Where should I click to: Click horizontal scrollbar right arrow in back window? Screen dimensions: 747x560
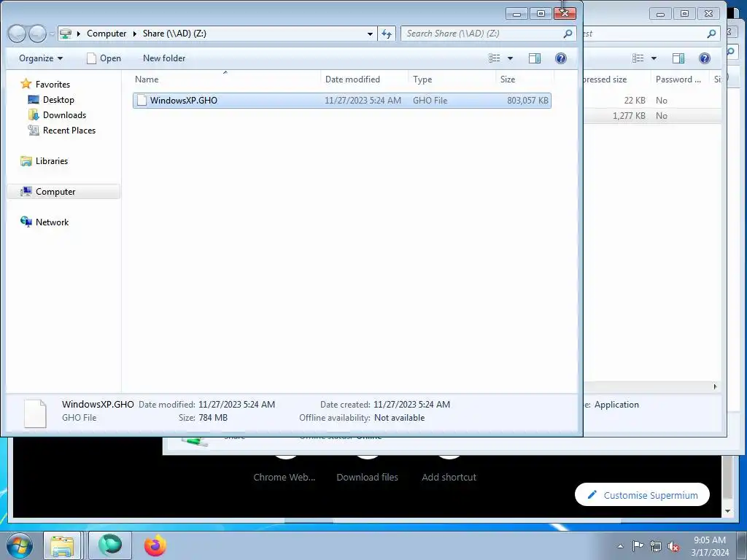point(715,386)
